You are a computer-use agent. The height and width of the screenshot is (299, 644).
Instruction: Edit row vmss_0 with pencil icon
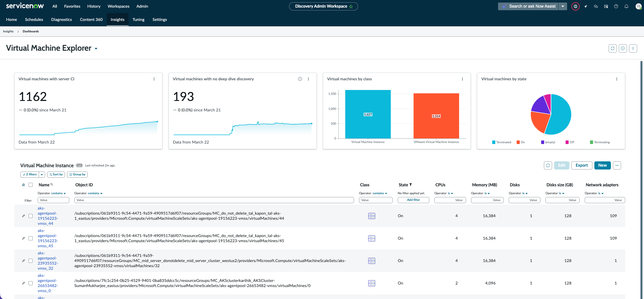[23, 283]
